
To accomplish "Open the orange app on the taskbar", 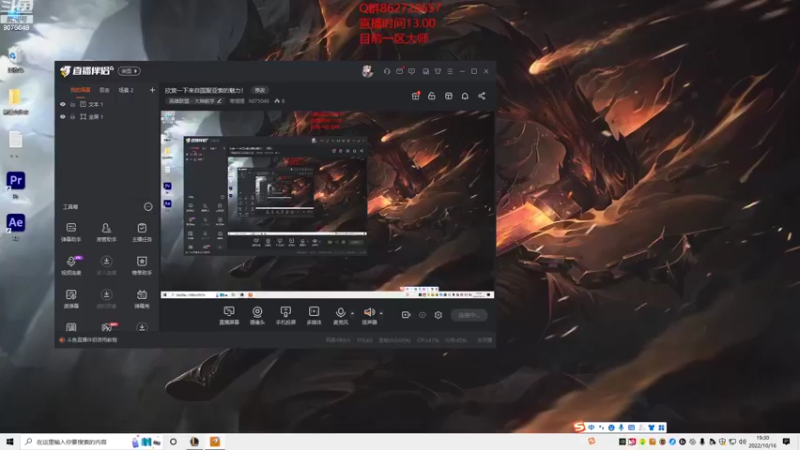I will click(x=215, y=442).
